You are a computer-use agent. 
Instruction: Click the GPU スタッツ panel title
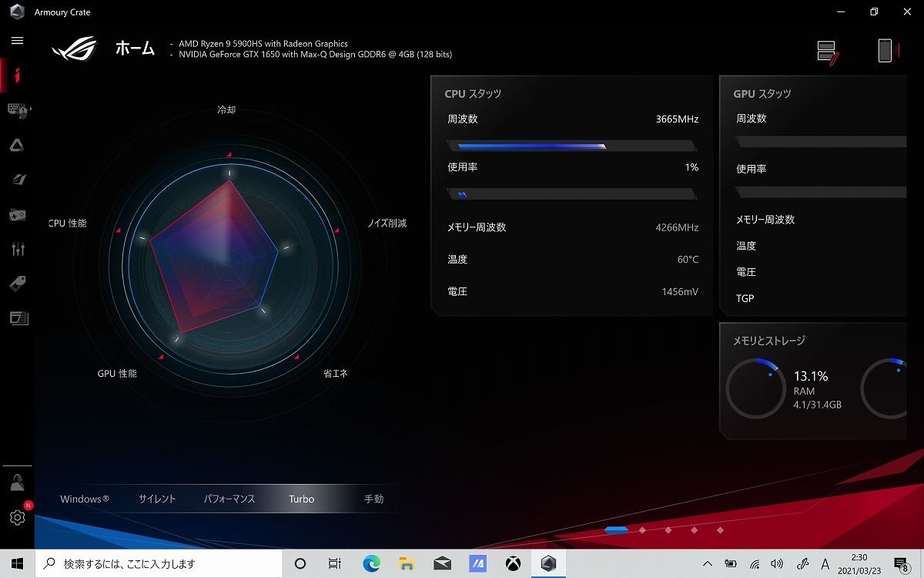point(762,93)
